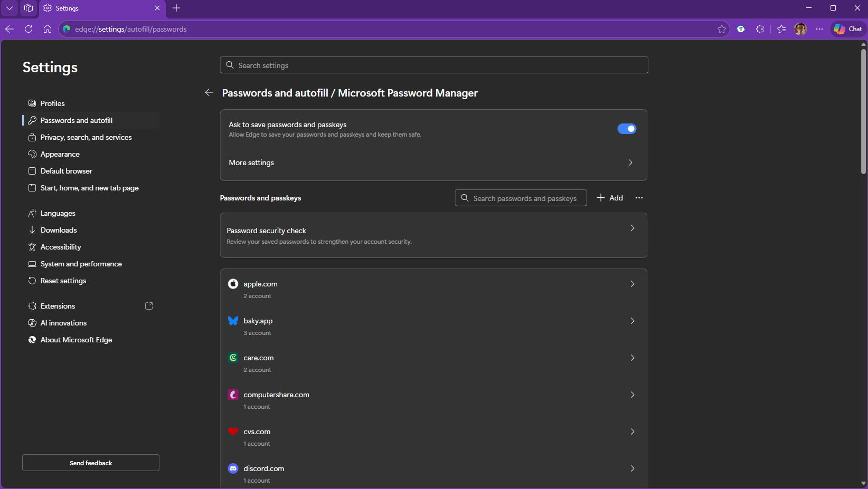Toggle Ask to save passwords and passkeys
Image resolution: width=868 pixels, height=489 pixels.
pyautogui.click(x=627, y=129)
